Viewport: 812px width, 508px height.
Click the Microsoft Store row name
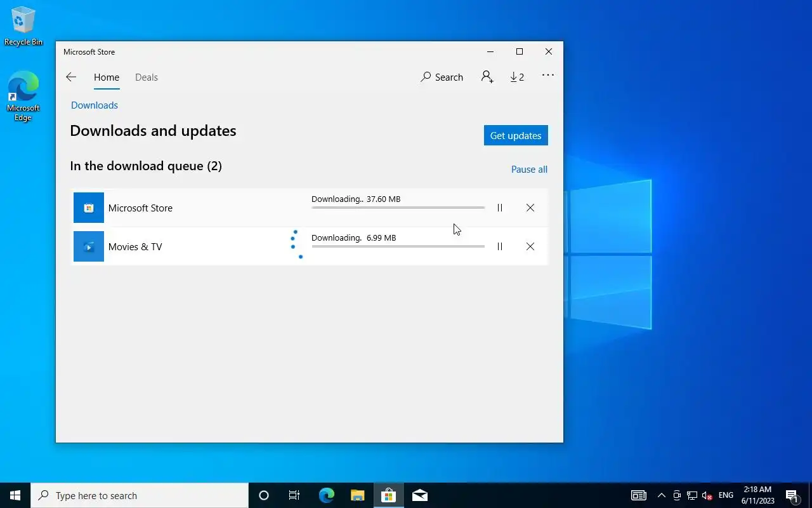(x=140, y=208)
